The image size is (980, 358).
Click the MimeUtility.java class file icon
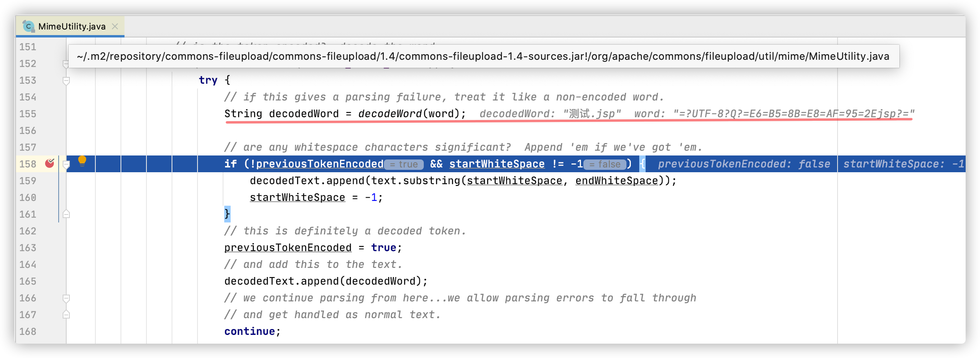(28, 26)
